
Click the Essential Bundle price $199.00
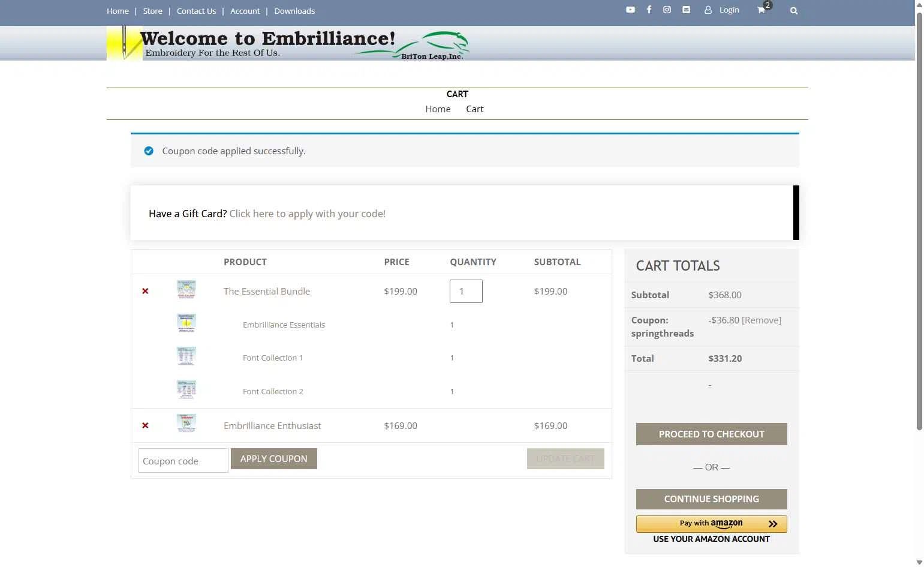(401, 291)
